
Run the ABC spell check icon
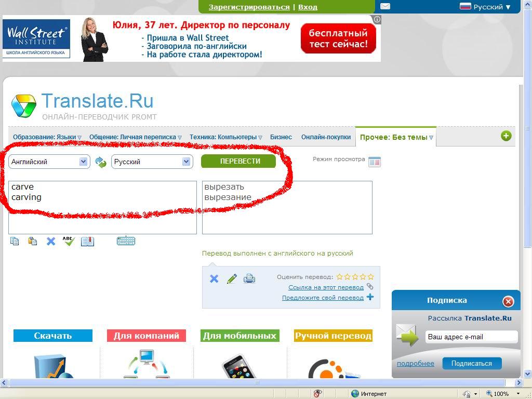click(69, 241)
